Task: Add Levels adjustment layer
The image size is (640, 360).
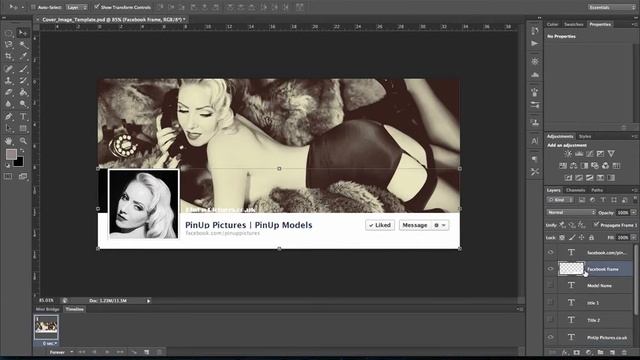Action: click(579, 154)
